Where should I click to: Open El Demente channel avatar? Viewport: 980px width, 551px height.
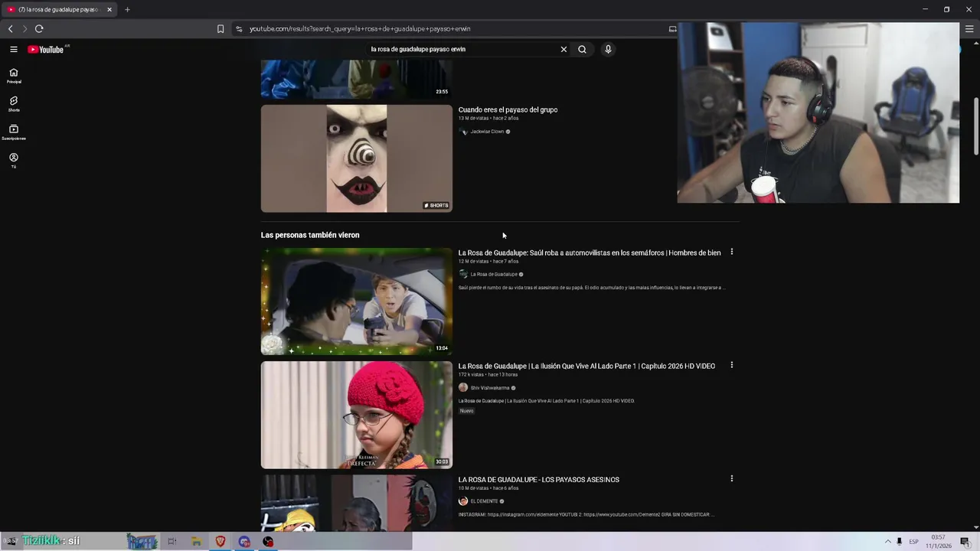click(463, 501)
